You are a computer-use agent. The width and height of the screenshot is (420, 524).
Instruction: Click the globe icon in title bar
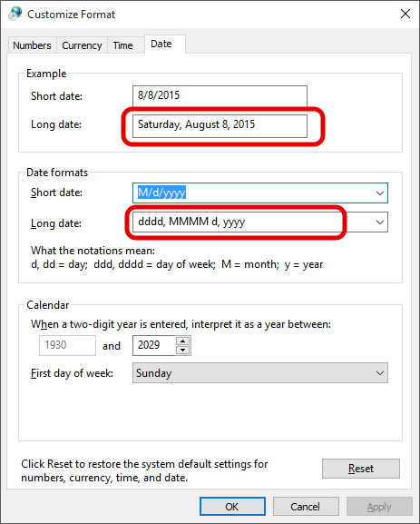(15, 14)
